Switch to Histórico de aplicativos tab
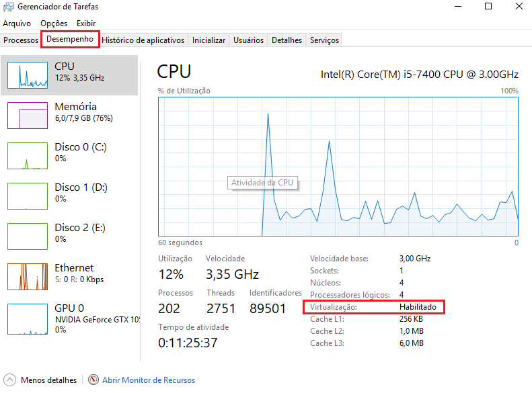The height and width of the screenshot is (393, 532). pyautogui.click(x=143, y=40)
